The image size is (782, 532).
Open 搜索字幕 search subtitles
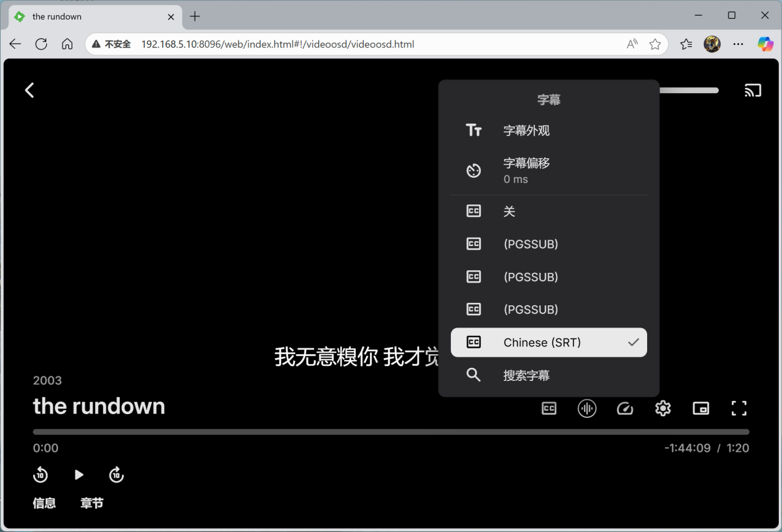549,376
